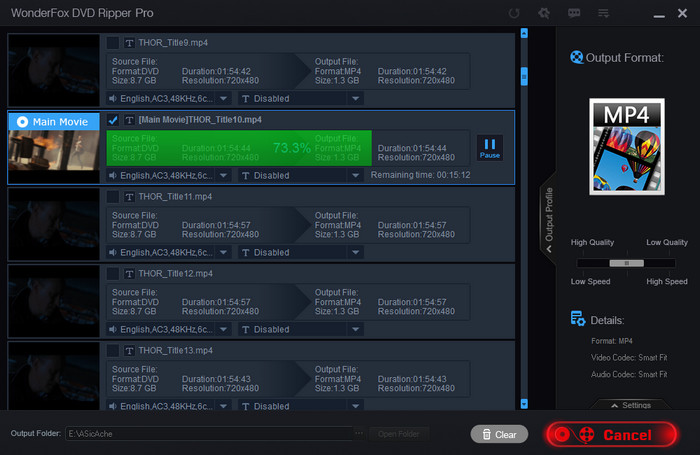Click the rename T icon for THOR_Title11.mp4
This screenshot has height=455, width=700.
[129, 197]
